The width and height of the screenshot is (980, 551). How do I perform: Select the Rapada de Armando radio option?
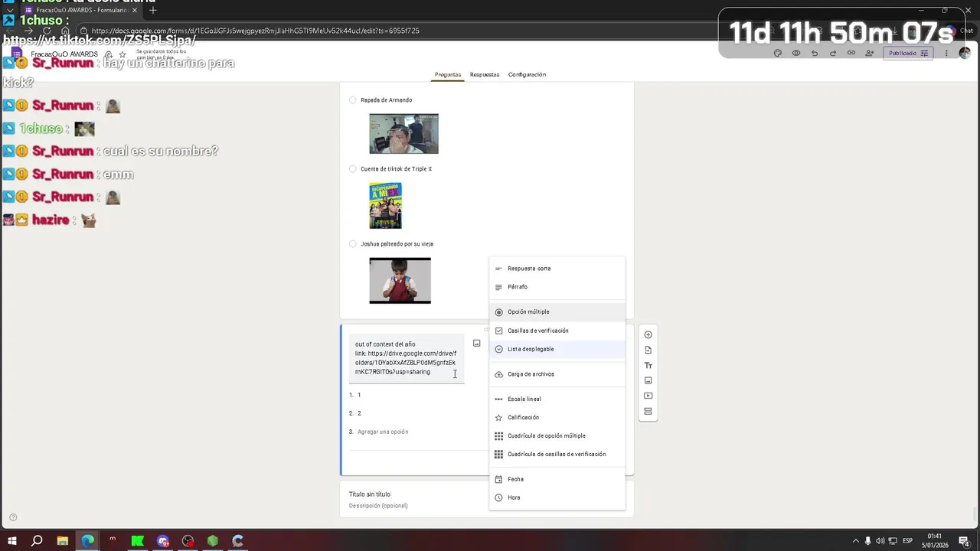click(352, 100)
